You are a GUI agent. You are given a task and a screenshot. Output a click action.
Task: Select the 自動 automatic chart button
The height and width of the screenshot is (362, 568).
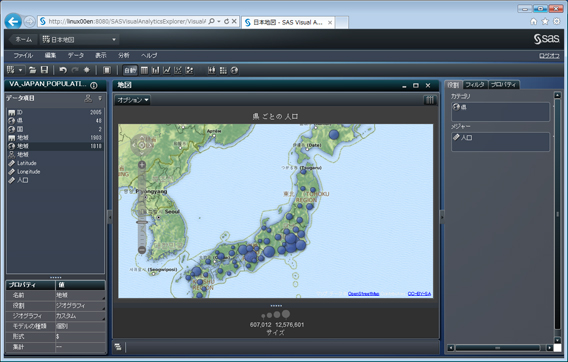(x=130, y=70)
